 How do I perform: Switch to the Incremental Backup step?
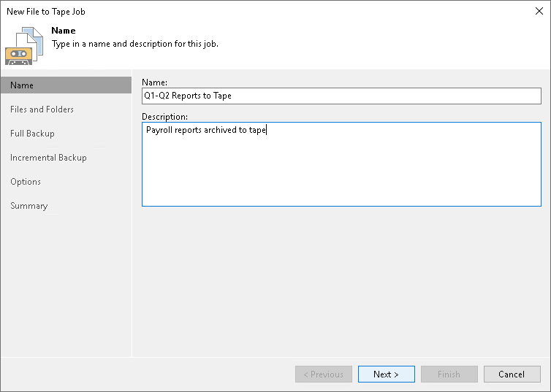tap(49, 158)
